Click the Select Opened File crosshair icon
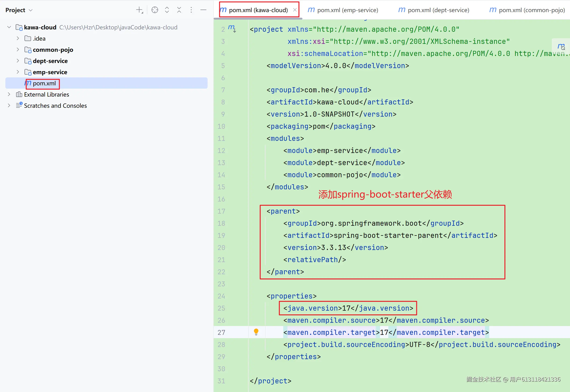The width and height of the screenshot is (570, 392). click(155, 10)
